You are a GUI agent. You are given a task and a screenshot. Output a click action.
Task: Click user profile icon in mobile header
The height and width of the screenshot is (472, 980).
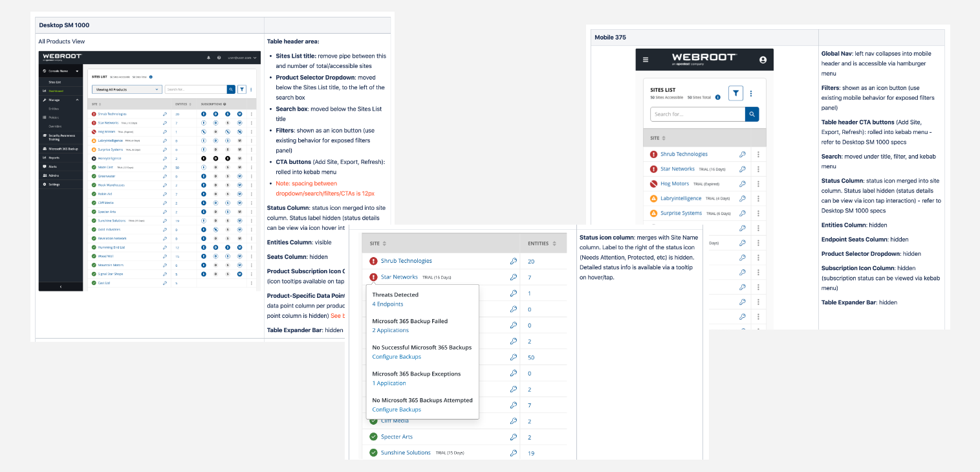click(763, 60)
